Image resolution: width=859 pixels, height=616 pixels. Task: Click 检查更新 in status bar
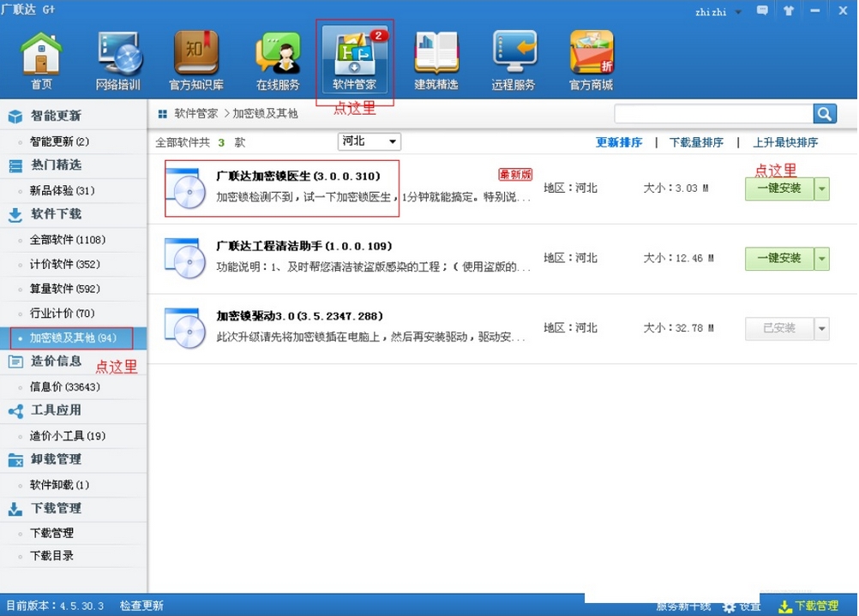(x=141, y=606)
